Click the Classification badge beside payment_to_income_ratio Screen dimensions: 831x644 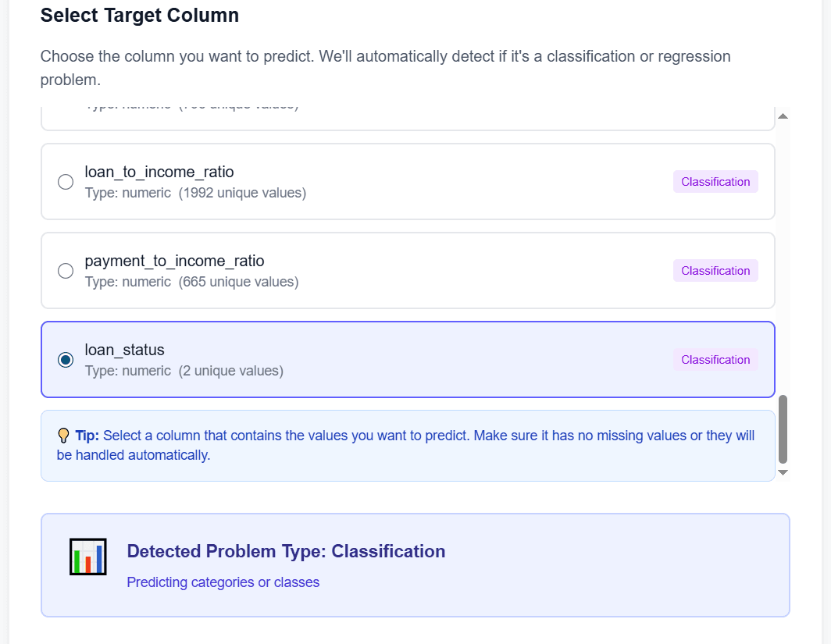(715, 270)
